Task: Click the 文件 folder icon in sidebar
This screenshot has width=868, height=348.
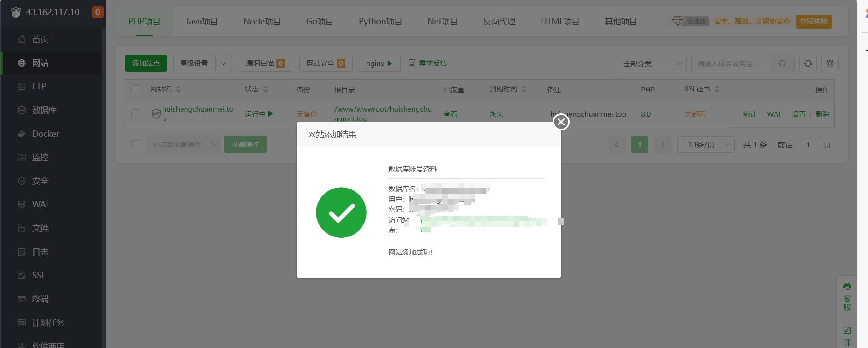Action: 22,228
